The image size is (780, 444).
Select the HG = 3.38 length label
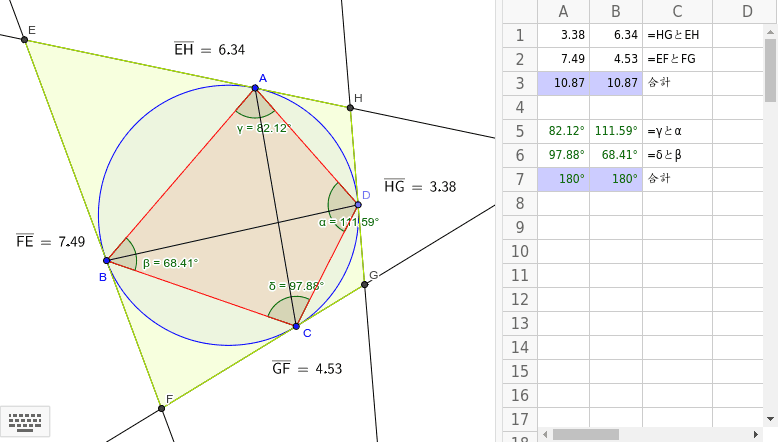pyautogui.click(x=420, y=186)
